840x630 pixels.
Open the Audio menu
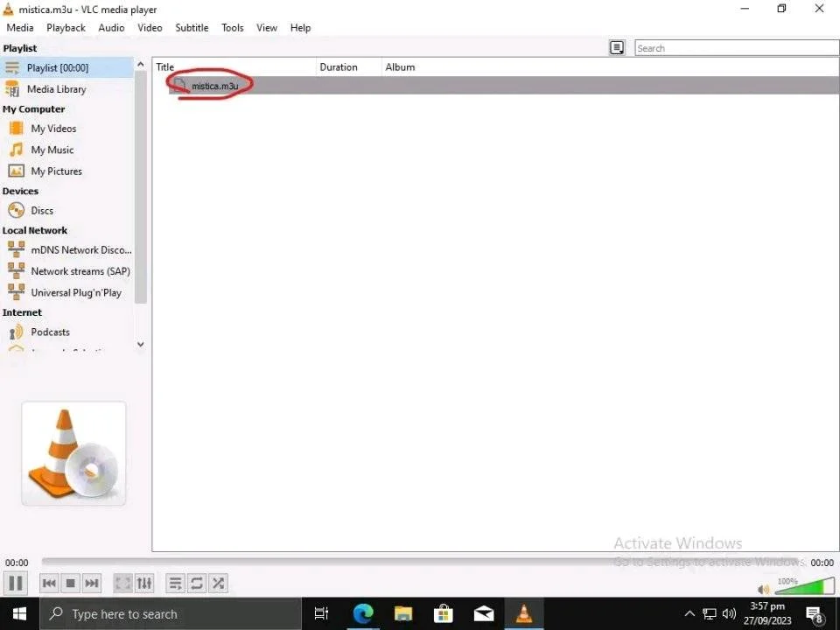(x=111, y=28)
